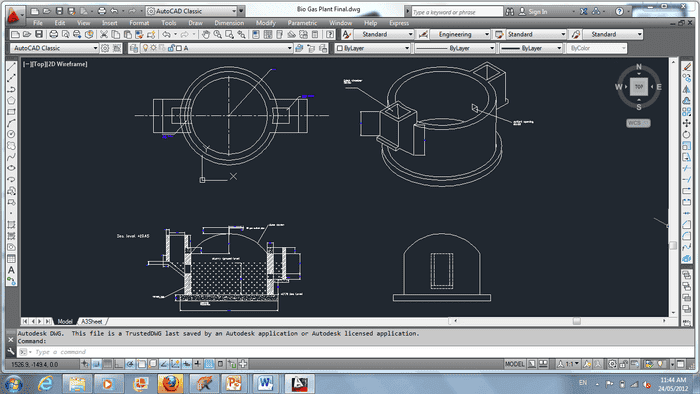Open the ByLayer color dropdown

(x=372, y=48)
